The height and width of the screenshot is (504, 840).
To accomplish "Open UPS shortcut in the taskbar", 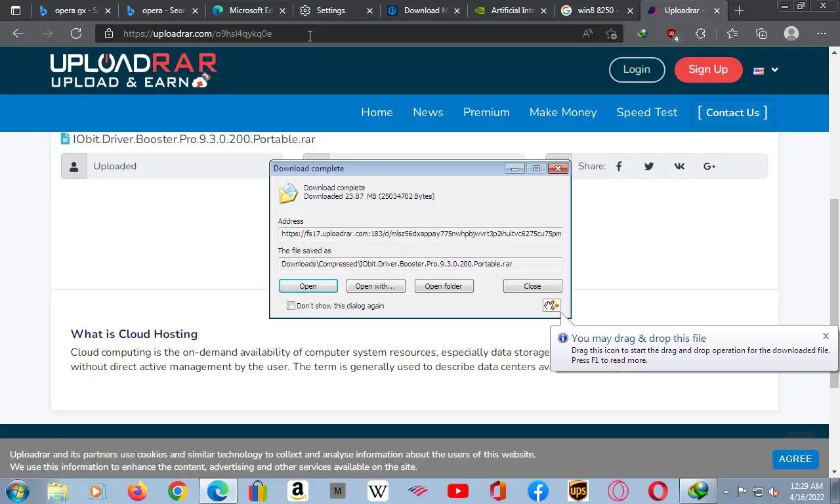I will pos(578,491).
